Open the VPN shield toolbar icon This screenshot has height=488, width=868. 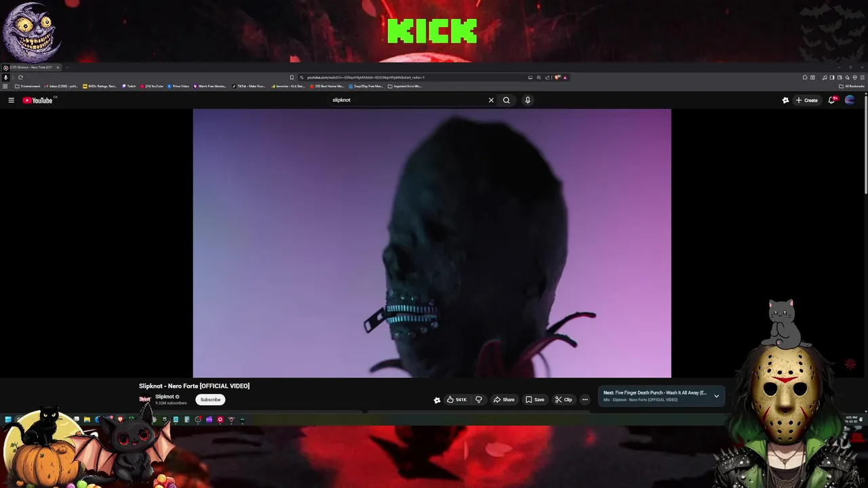(854, 77)
